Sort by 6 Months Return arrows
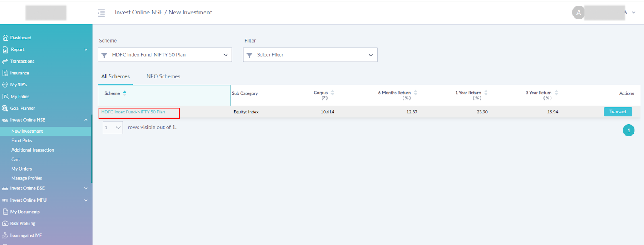The image size is (644, 245). click(415, 93)
